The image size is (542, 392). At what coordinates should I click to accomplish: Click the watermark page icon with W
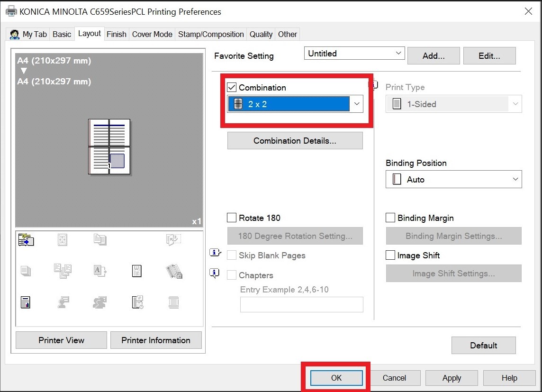(136, 271)
